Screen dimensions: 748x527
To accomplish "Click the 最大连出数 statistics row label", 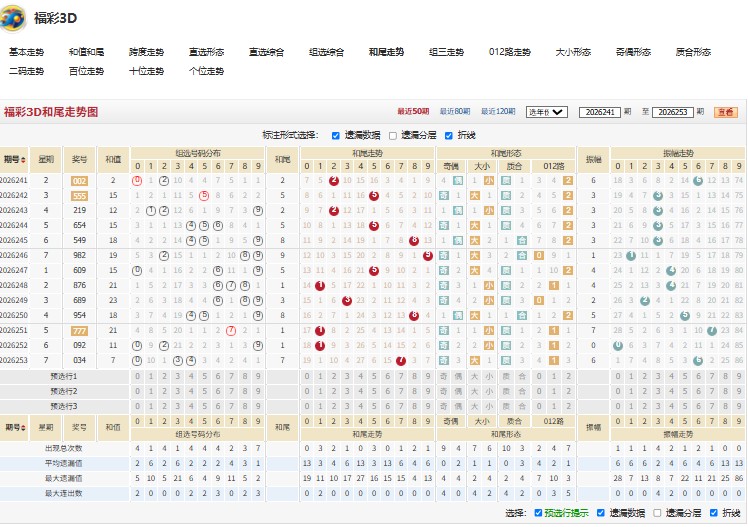I will tap(64, 493).
